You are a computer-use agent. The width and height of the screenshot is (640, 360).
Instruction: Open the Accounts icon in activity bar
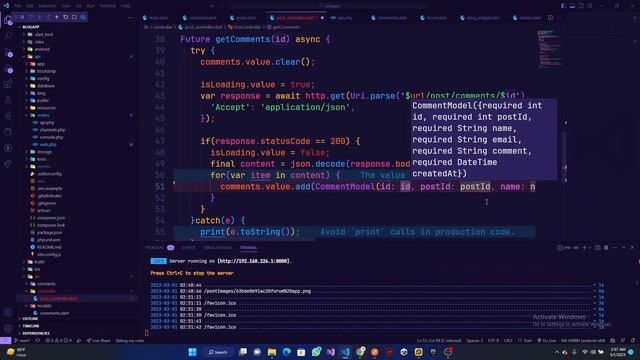tap(8, 313)
